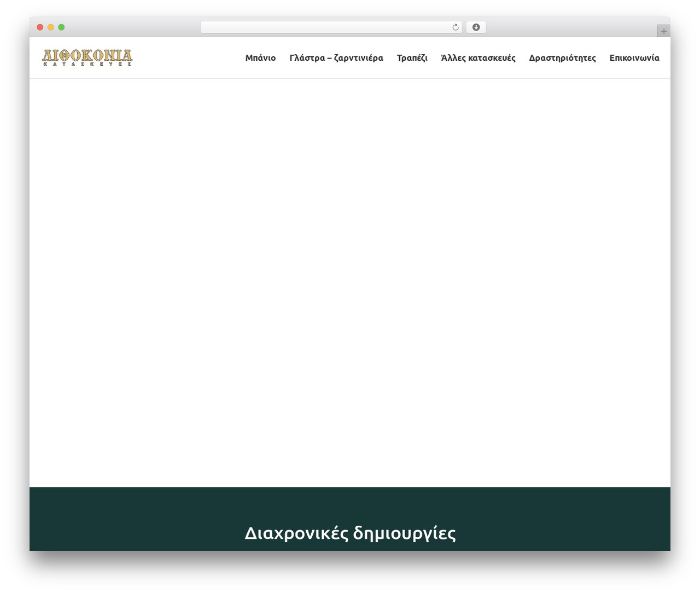
Task: Click the Διαχρονικές δημιουργίες heading
Action: (x=350, y=533)
